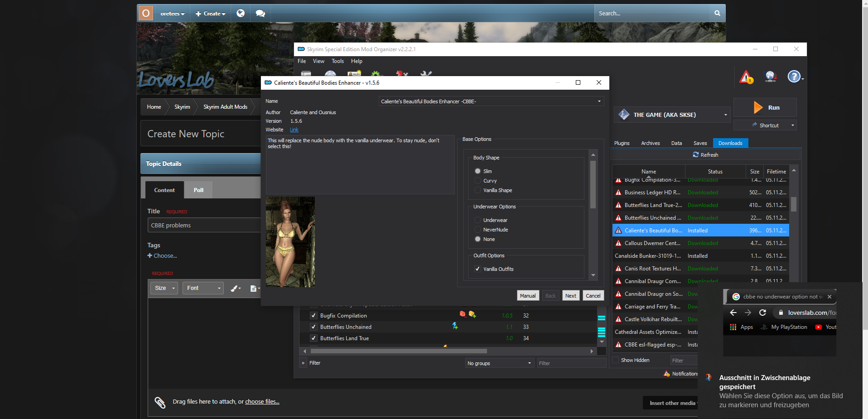
Task: Open the Create dropdown on LoversLab
Action: point(210,14)
